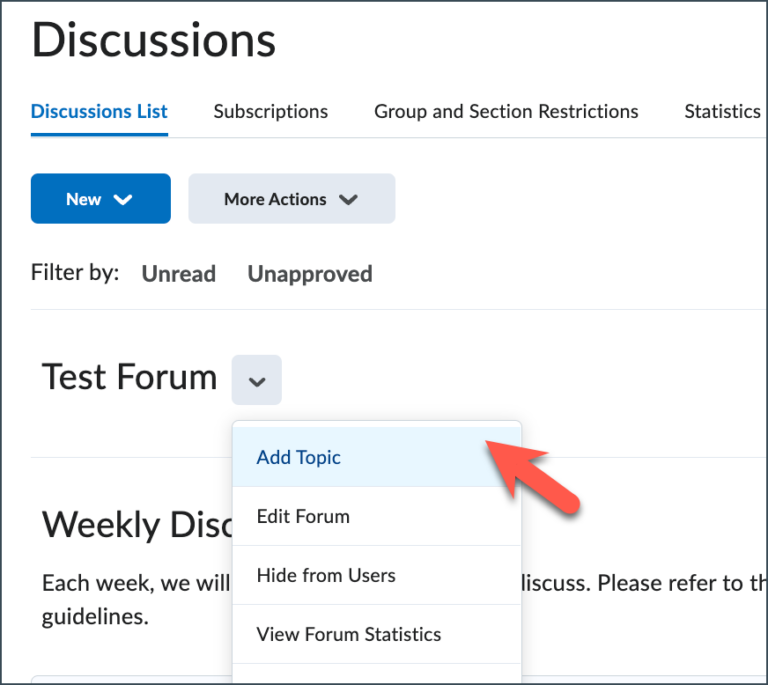Select View Forum Statistics entry
Image resolution: width=768 pixels, height=685 pixels.
(377, 634)
